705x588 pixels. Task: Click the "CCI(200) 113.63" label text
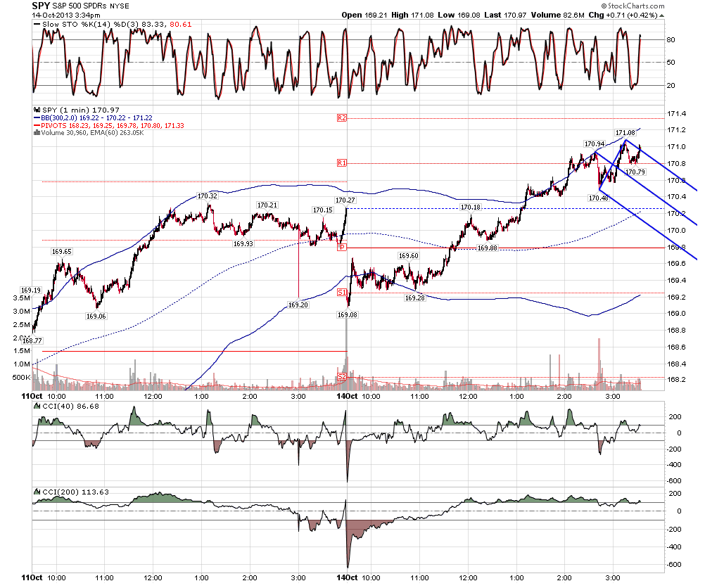pyautogui.click(x=75, y=492)
